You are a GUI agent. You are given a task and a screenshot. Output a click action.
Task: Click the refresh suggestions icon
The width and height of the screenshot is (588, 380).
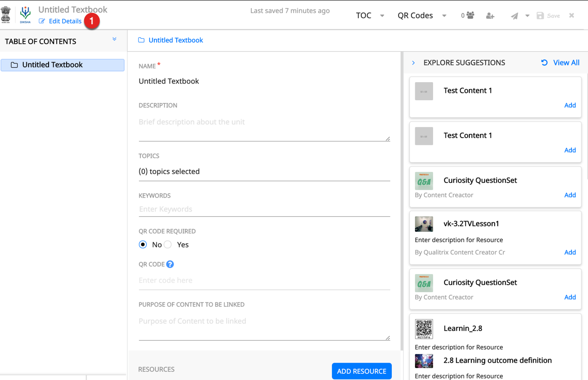[x=544, y=62]
